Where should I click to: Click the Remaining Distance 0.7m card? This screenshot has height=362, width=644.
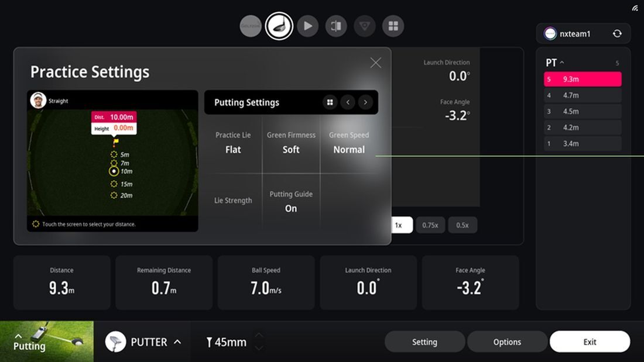(x=164, y=282)
